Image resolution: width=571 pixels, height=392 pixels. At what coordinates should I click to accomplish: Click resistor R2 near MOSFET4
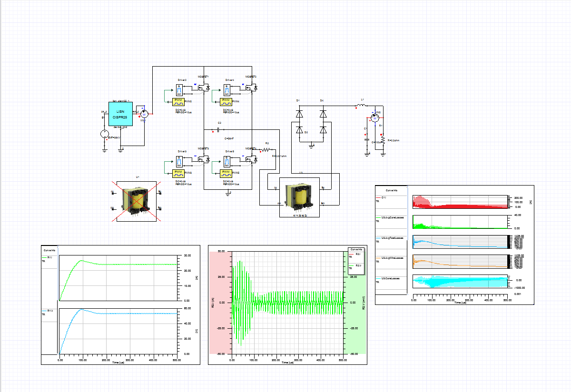click(x=266, y=149)
